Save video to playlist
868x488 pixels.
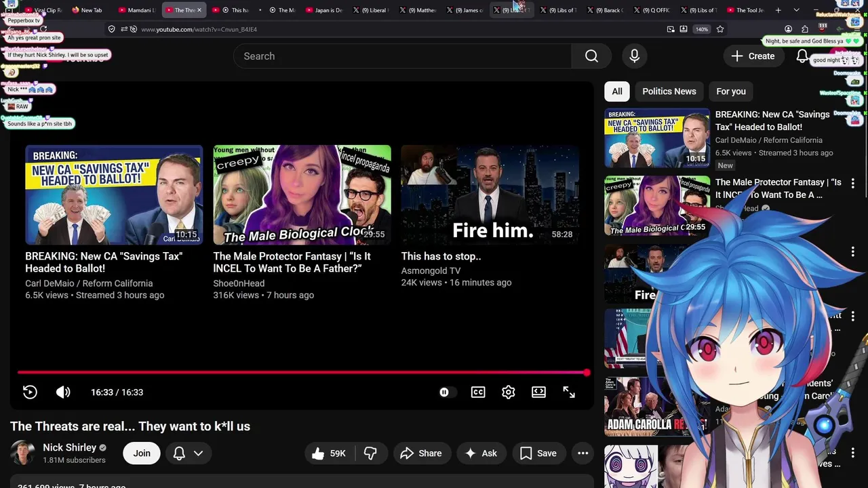coord(538,453)
